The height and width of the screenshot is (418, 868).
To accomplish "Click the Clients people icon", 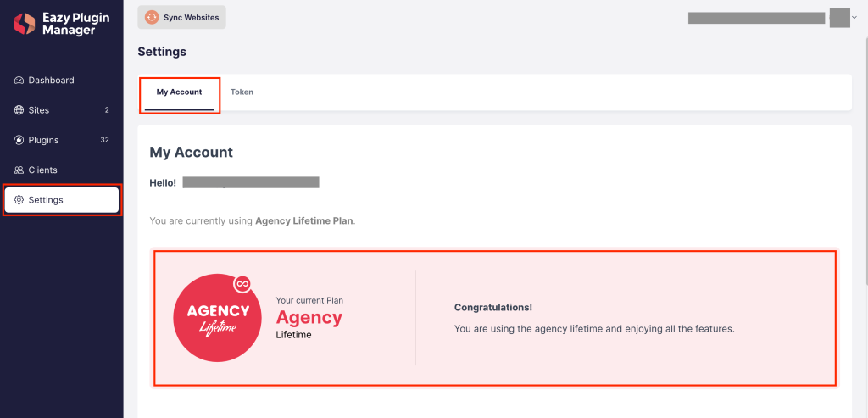I will pos(19,170).
